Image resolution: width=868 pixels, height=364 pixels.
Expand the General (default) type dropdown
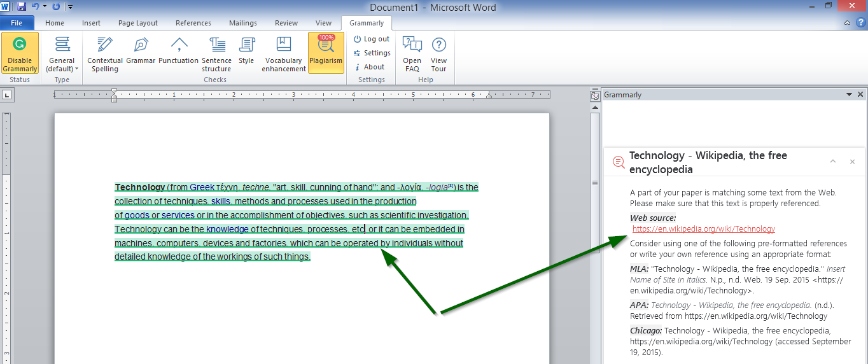[62, 64]
